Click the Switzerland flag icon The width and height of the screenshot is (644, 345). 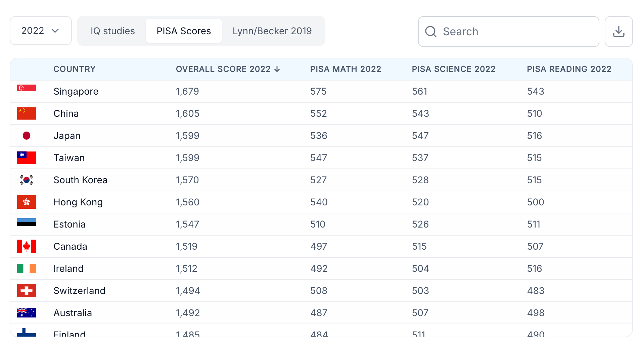tap(27, 291)
